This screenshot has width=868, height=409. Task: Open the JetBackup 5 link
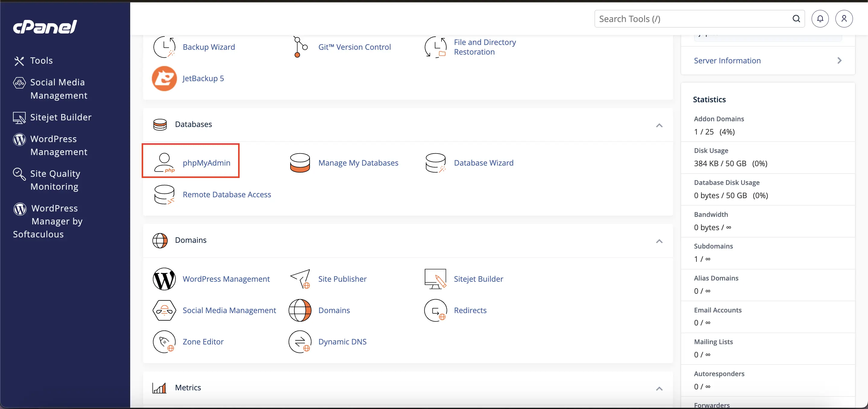click(x=203, y=78)
